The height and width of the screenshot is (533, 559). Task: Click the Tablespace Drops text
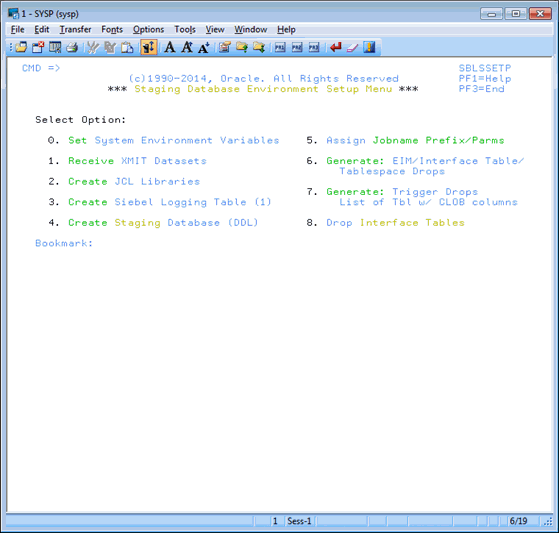point(392,171)
